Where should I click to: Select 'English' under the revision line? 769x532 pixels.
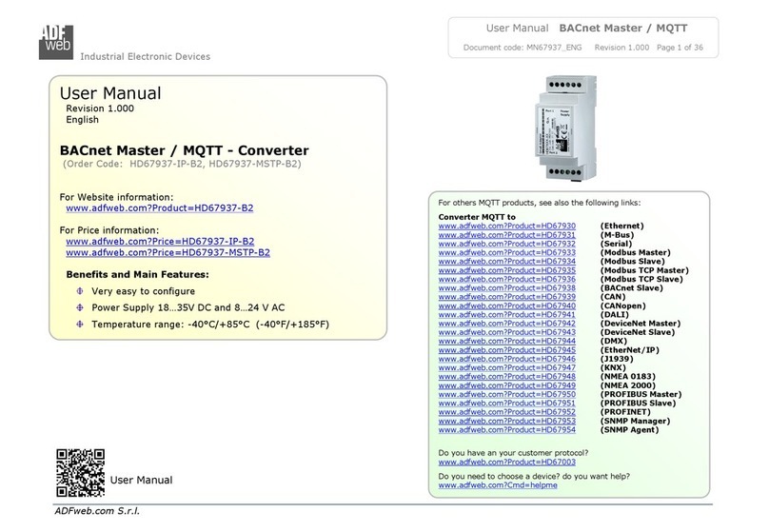click(83, 120)
